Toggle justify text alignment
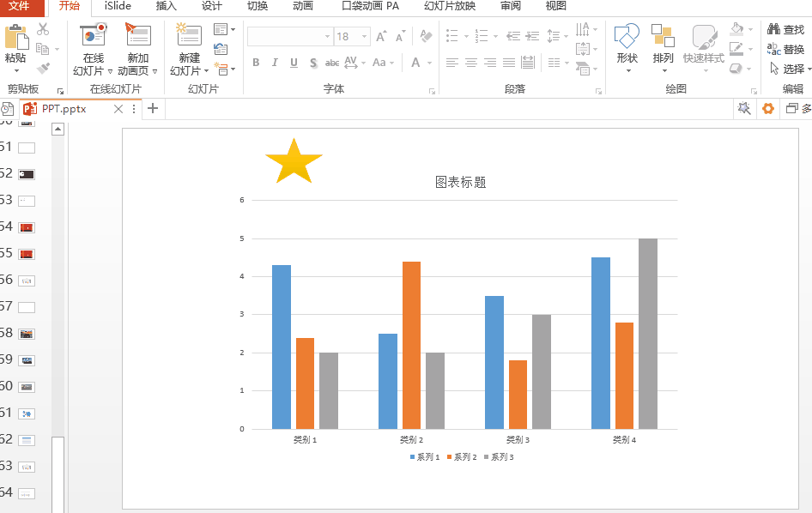The image size is (812, 513). coord(509,63)
